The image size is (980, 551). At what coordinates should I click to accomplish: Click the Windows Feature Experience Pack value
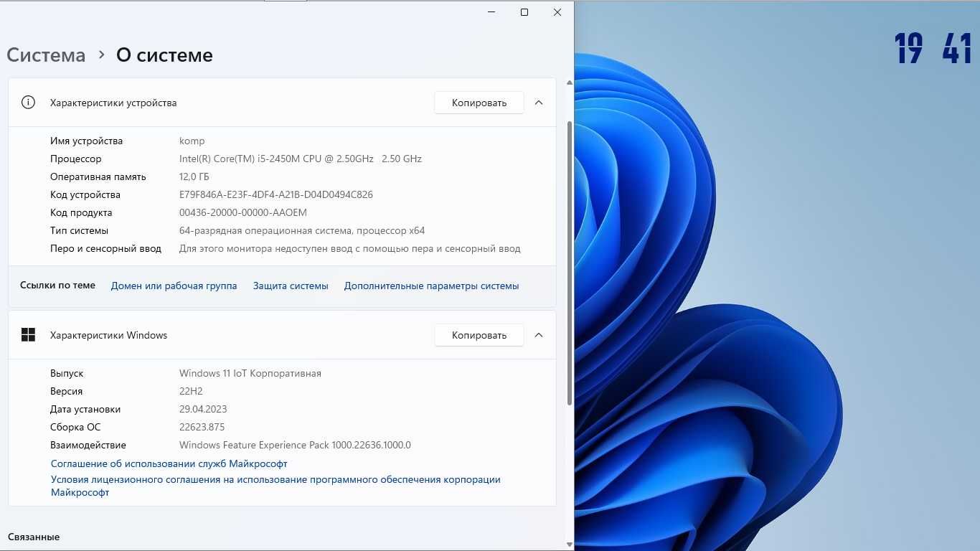[x=295, y=445]
